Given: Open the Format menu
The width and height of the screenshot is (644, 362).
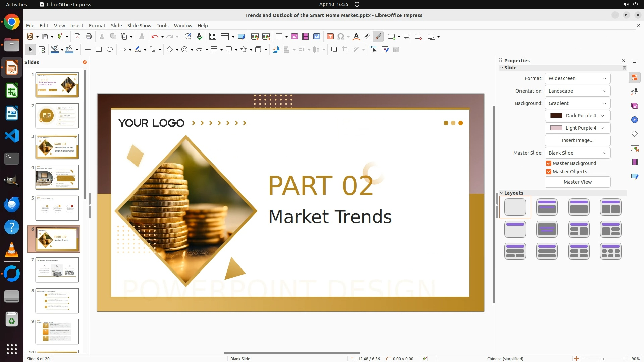Looking at the screenshot, I should 97,26.
